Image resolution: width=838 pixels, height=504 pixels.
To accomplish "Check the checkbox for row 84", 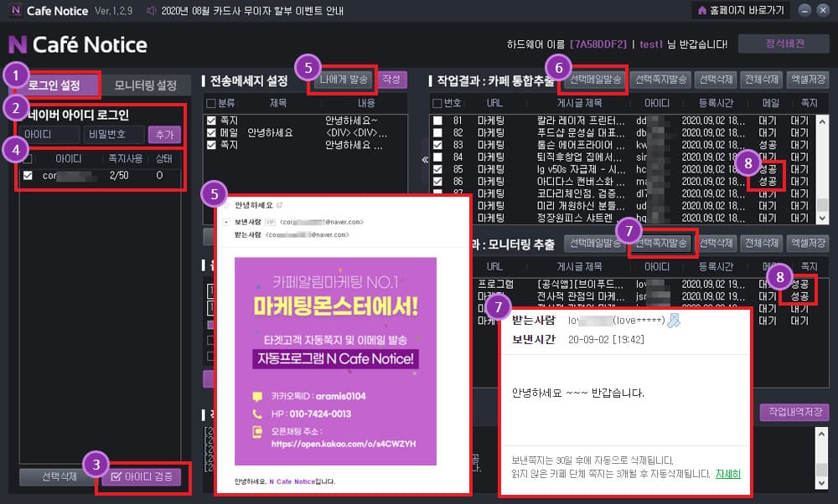I will coord(437,157).
